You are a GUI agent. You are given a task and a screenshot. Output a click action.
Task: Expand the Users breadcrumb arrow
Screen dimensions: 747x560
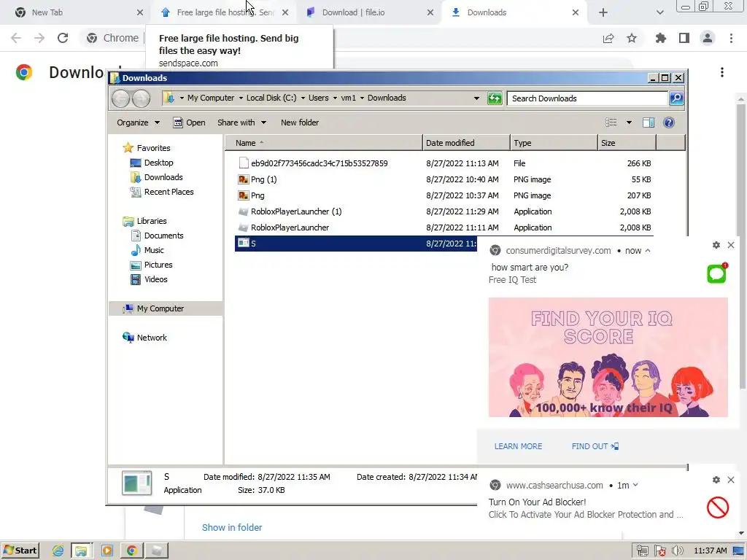click(335, 98)
